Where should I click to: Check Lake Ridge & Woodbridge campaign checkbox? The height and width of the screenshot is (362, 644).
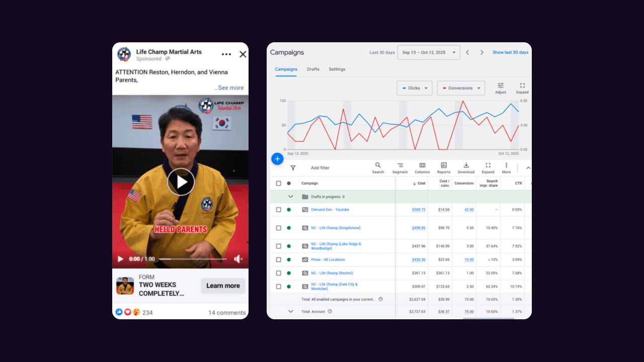(278, 246)
